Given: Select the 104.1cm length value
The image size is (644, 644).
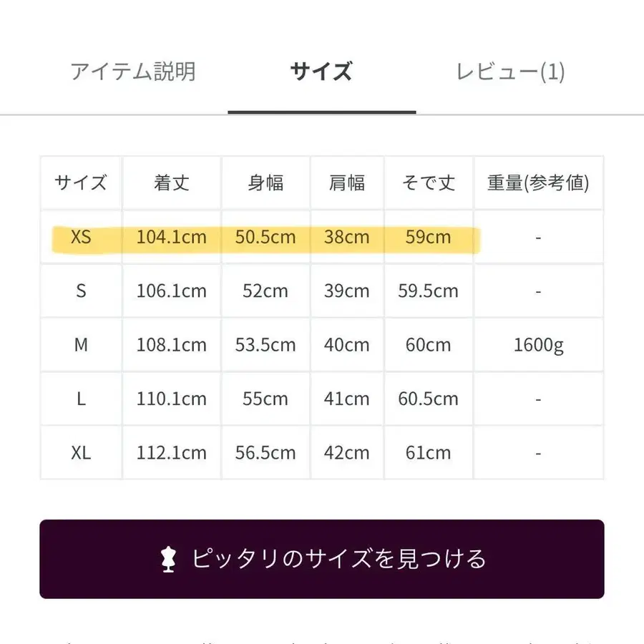Looking at the screenshot, I should click(x=172, y=237).
